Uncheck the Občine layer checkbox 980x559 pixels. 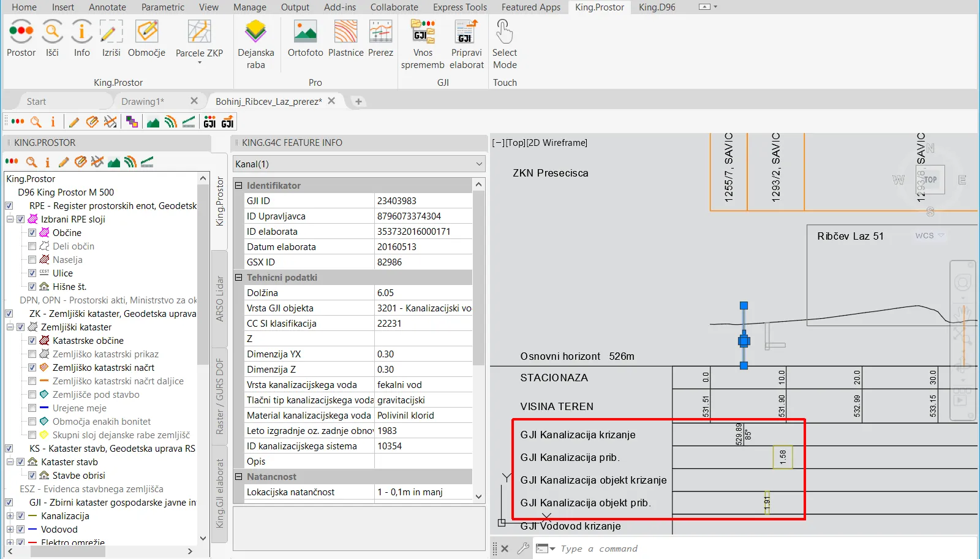coord(32,233)
